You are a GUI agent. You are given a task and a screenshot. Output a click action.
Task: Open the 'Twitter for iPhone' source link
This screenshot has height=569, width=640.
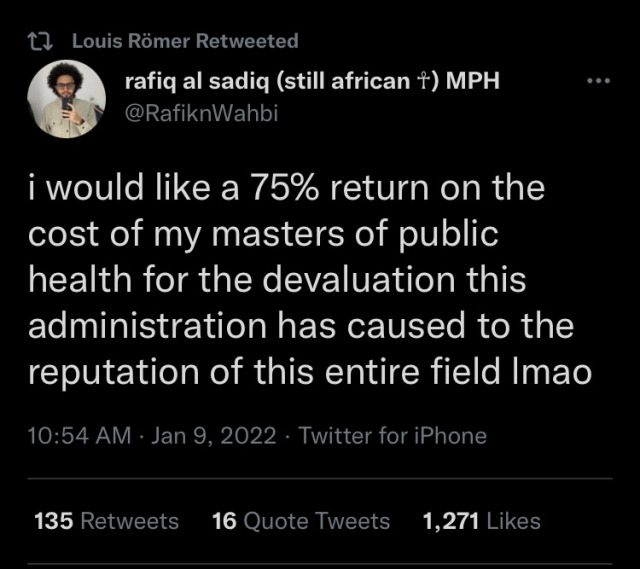(393, 435)
